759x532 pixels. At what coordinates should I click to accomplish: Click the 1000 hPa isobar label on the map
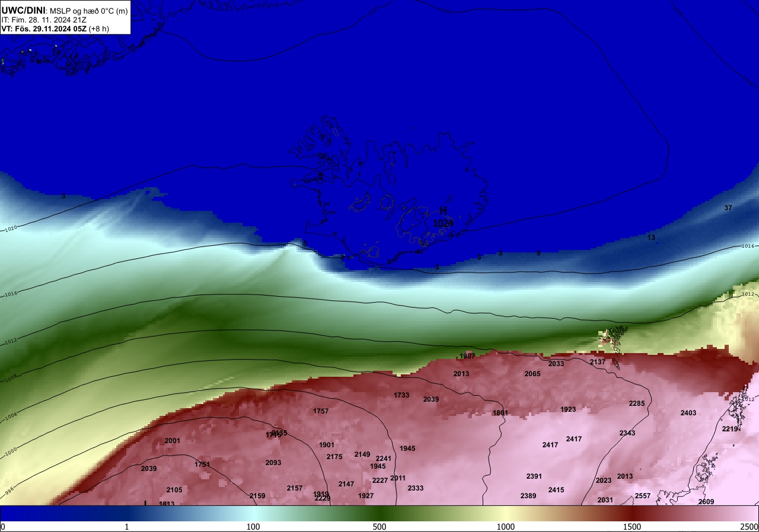11,453
